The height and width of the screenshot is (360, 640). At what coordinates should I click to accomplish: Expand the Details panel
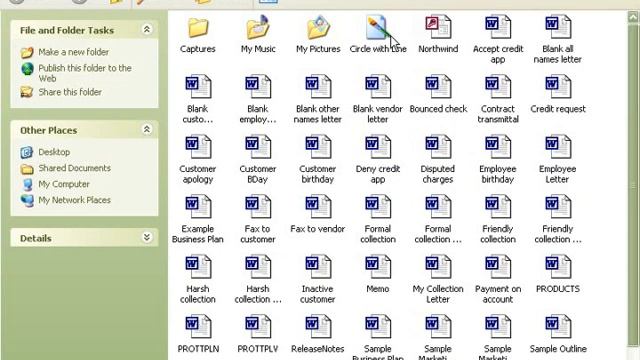147,238
